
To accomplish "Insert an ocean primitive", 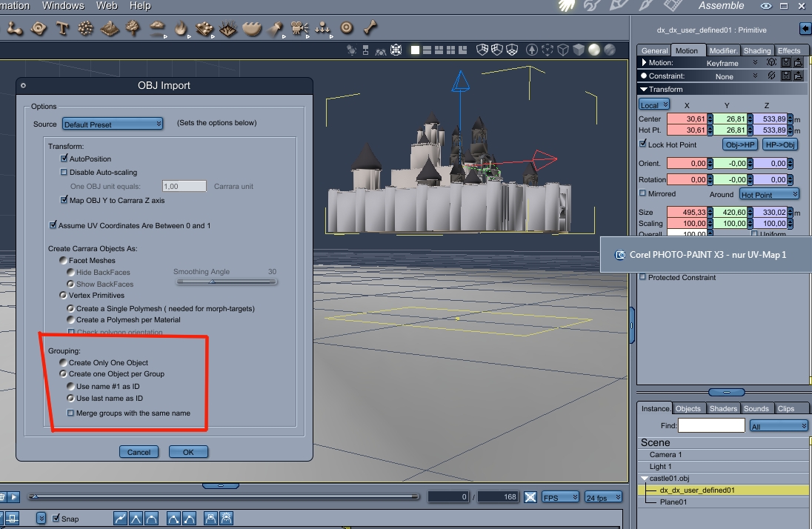I will coord(252,28).
